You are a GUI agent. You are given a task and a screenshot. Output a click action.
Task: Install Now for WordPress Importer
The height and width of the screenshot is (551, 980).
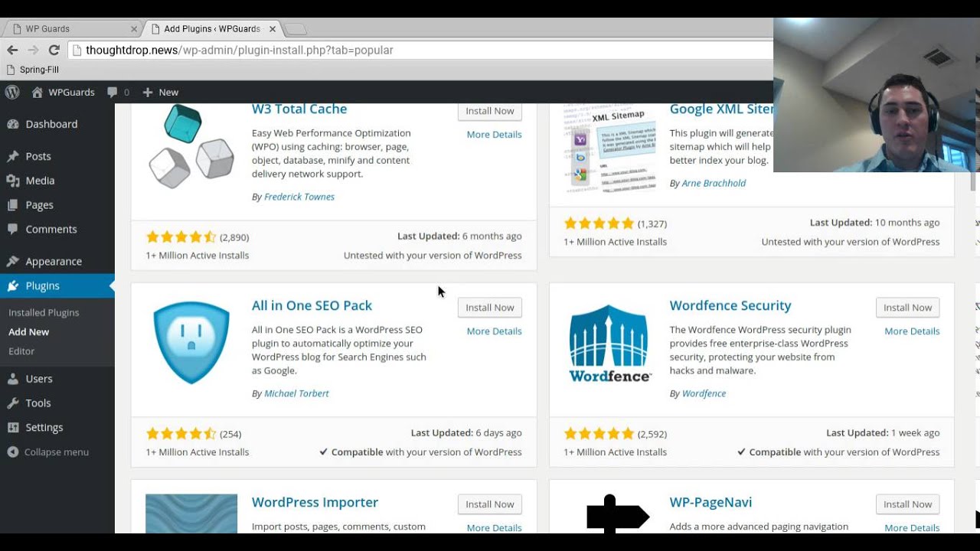490,504
